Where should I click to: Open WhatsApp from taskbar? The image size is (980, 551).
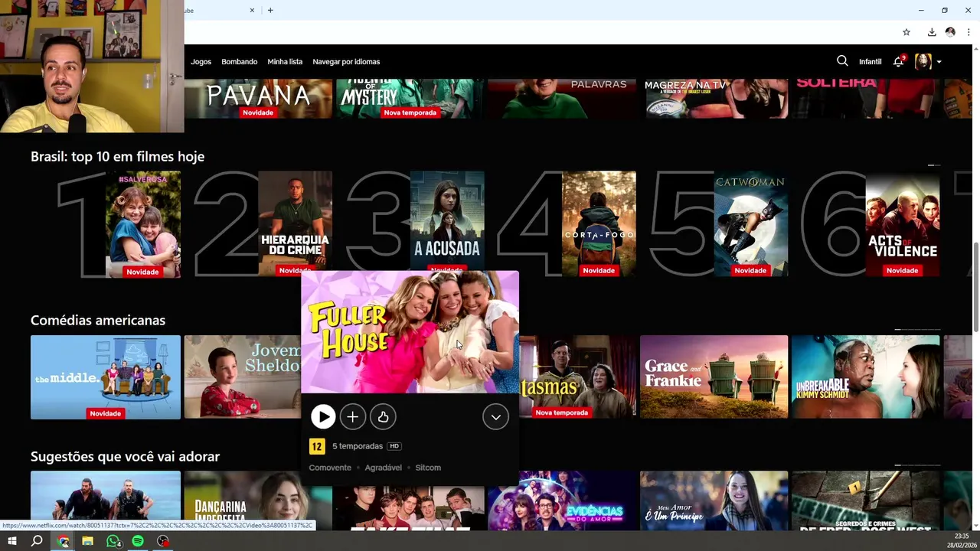[113, 541]
